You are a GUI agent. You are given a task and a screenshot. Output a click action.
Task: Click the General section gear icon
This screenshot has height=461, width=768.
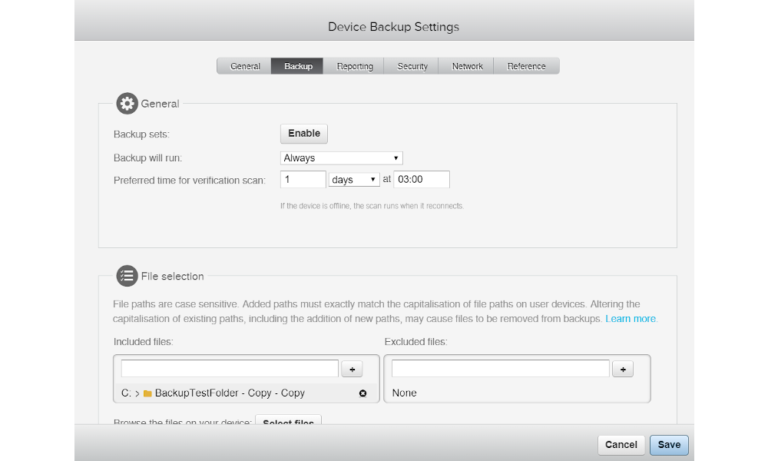click(x=127, y=103)
